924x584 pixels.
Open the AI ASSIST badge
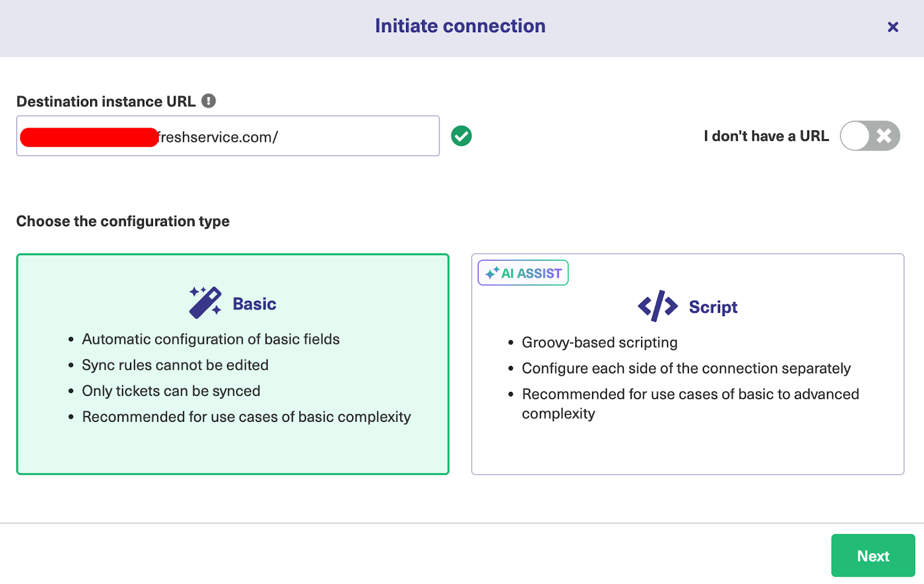523,272
